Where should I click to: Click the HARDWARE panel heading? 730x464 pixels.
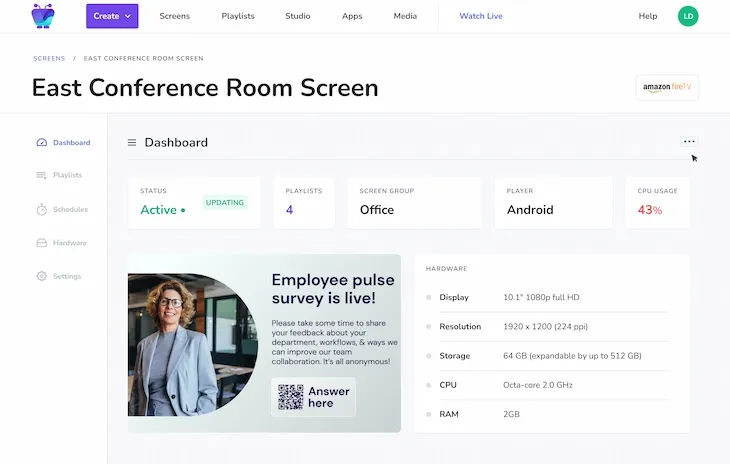[x=446, y=269]
